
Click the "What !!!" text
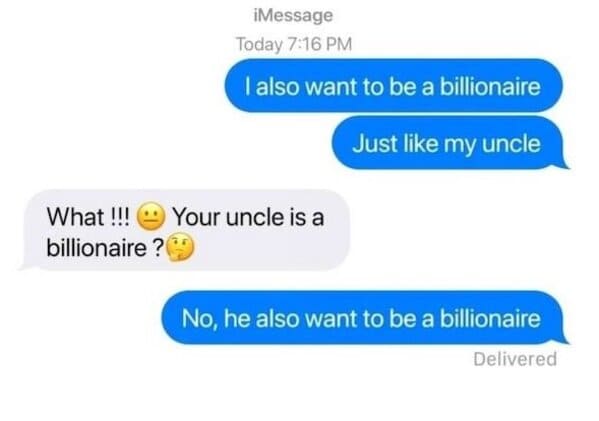pyautogui.click(x=88, y=217)
